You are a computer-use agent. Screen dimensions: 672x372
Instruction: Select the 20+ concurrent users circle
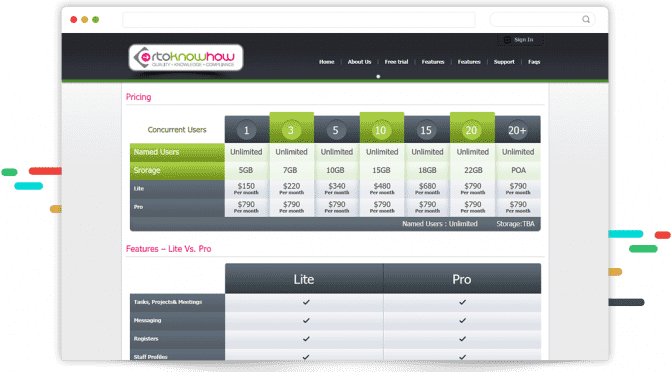[517, 130]
